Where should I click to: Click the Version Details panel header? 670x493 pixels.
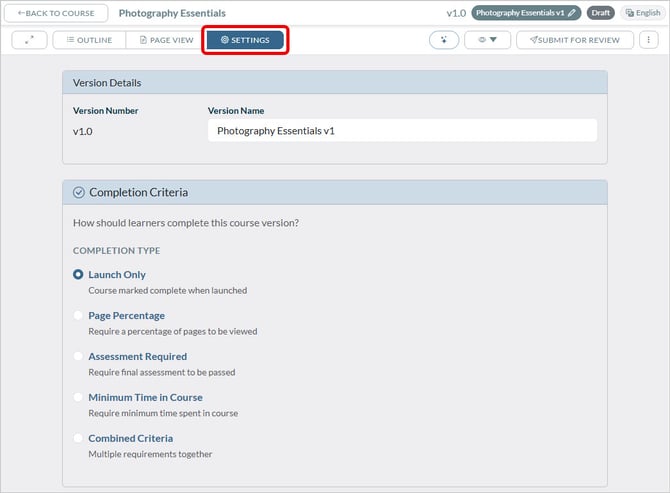(x=335, y=82)
